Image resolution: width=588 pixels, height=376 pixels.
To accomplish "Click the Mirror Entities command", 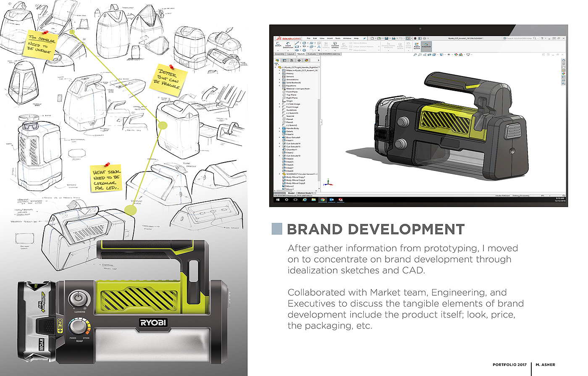I will click(x=358, y=43).
